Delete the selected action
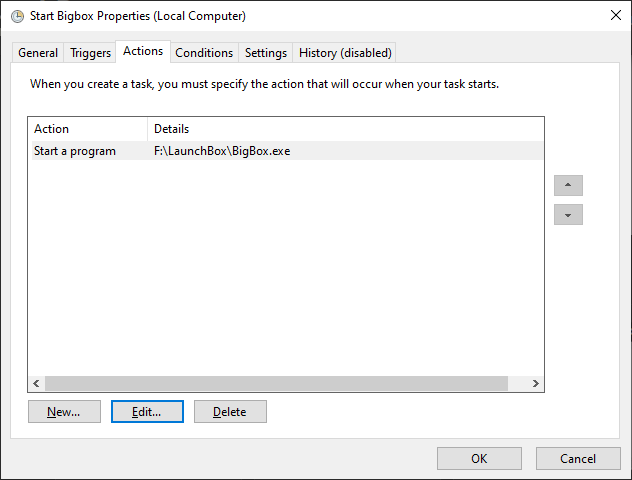This screenshot has width=632, height=480. [x=230, y=411]
